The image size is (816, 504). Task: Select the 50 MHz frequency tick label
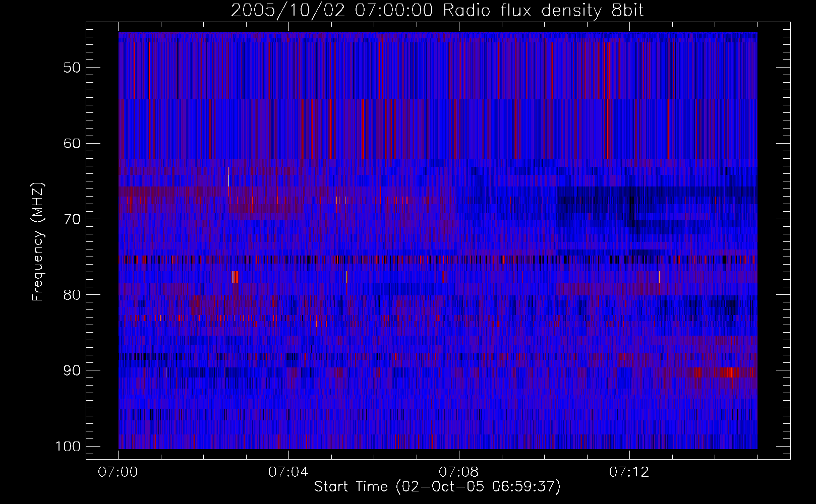(72, 68)
